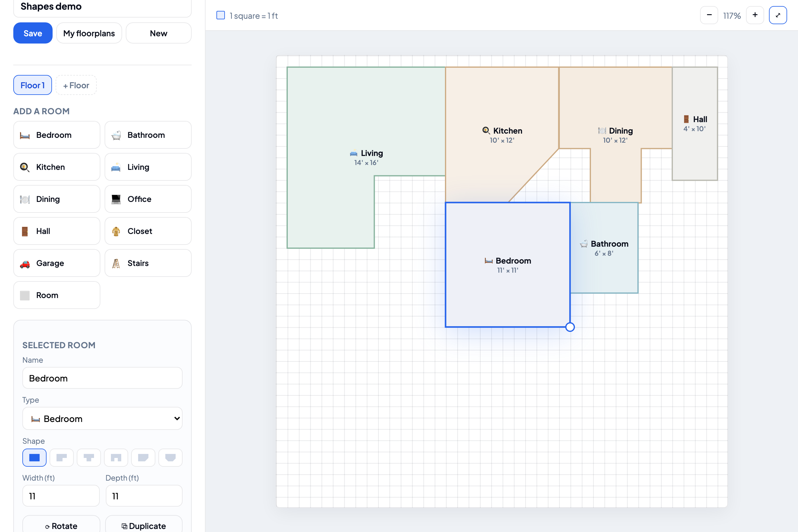Click the 117% zoom level text
The width and height of the screenshot is (798, 532).
(x=732, y=16)
